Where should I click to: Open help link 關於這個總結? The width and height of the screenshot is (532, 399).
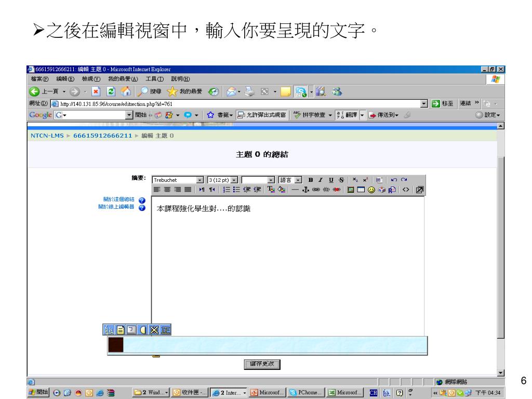119,199
